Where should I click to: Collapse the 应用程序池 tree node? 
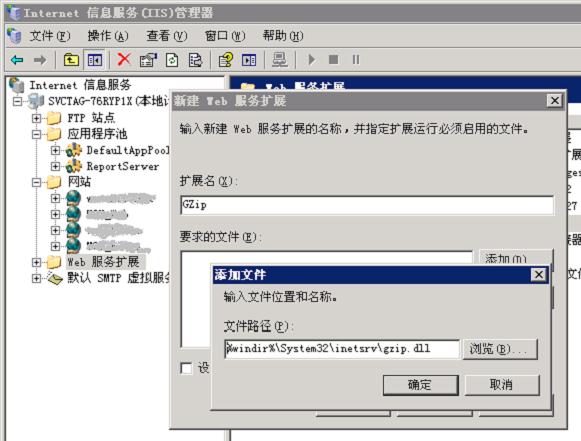coord(36,134)
